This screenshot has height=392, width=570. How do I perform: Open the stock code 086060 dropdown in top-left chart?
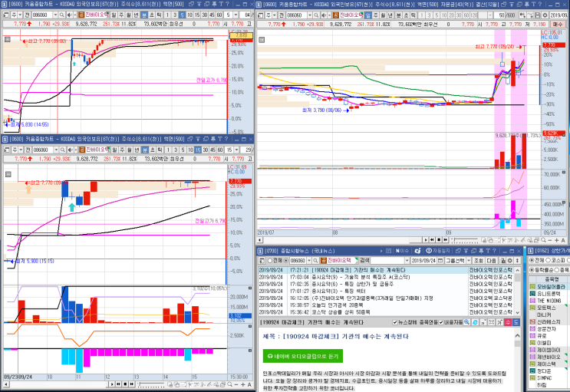(x=55, y=15)
